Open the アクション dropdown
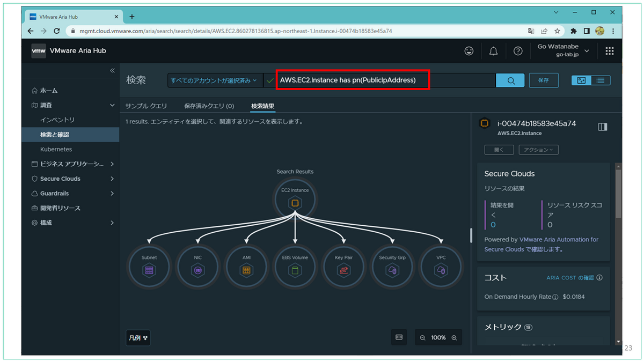This screenshot has height=362, width=644. (538, 150)
